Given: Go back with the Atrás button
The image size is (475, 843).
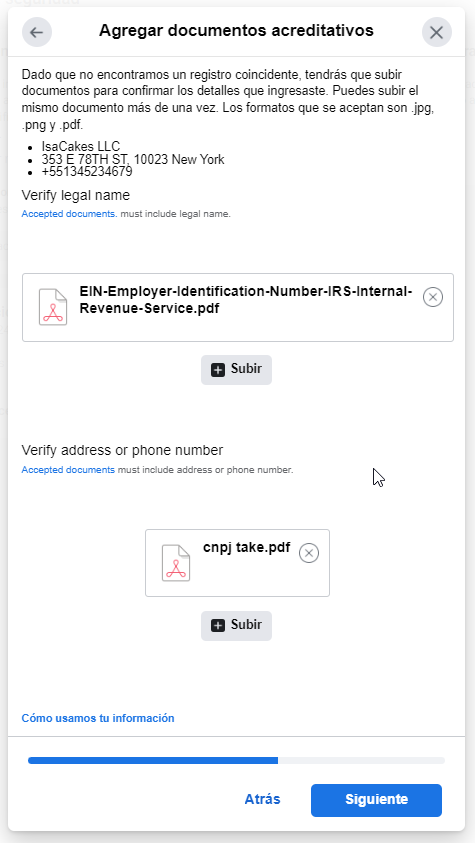Looking at the screenshot, I should pos(262,799).
